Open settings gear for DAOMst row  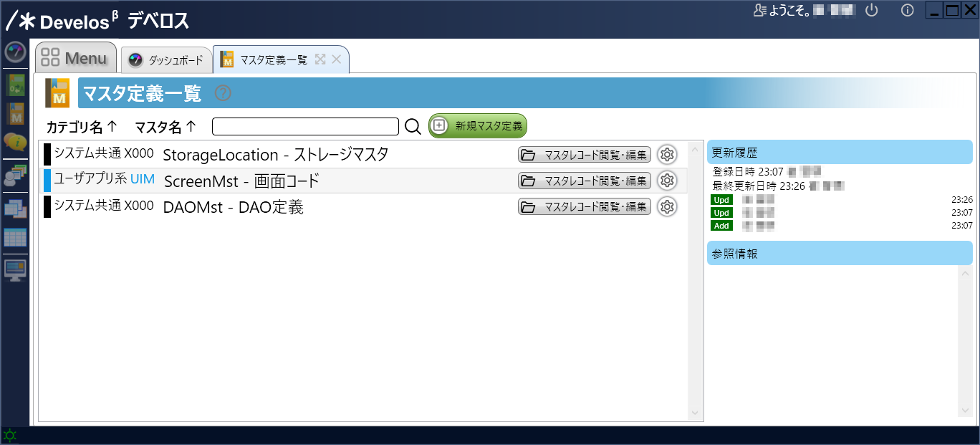667,207
